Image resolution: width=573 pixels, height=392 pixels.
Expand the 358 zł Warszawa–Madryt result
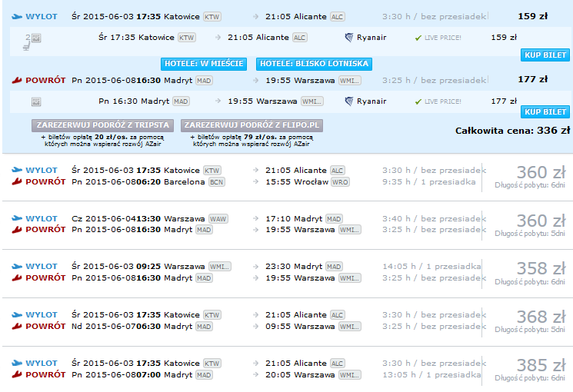coord(288,273)
